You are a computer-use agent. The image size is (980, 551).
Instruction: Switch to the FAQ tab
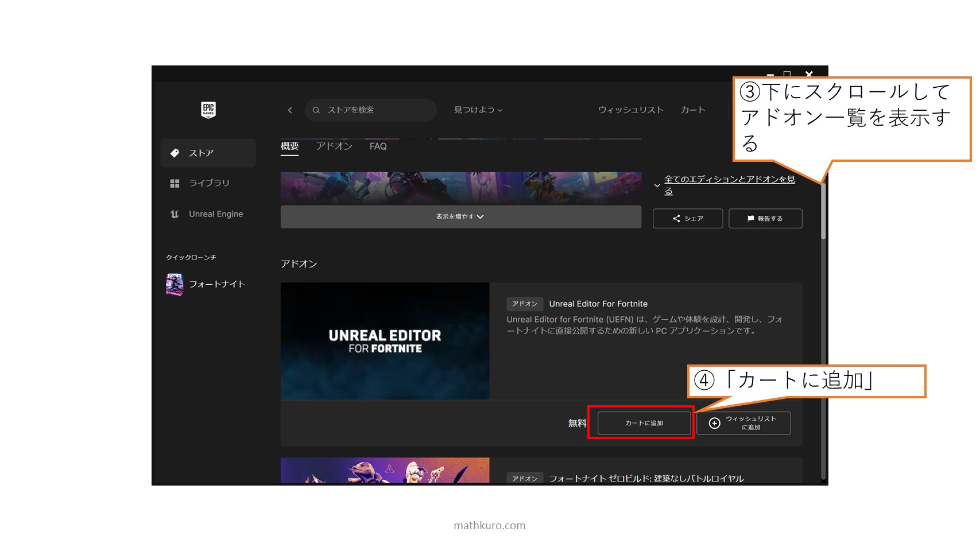click(378, 146)
